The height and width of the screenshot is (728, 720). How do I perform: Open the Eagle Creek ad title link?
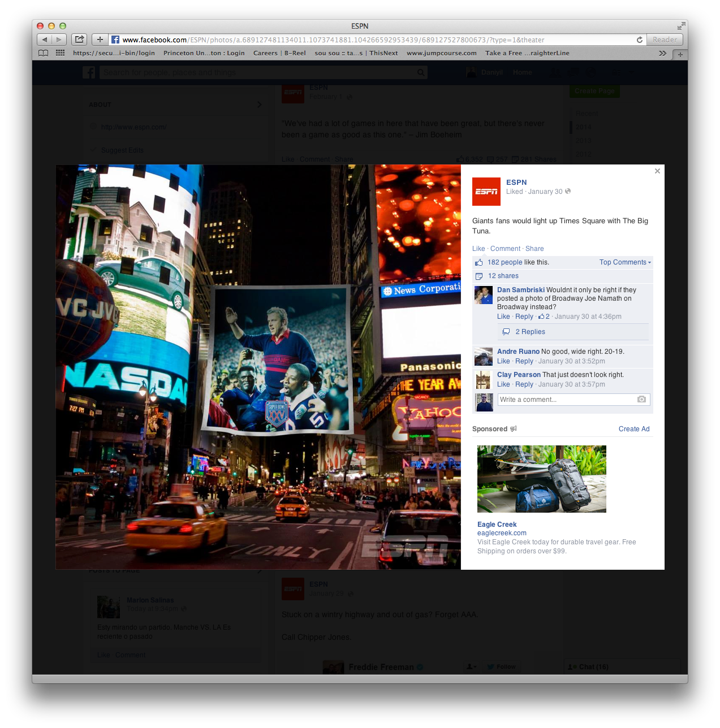(x=497, y=525)
